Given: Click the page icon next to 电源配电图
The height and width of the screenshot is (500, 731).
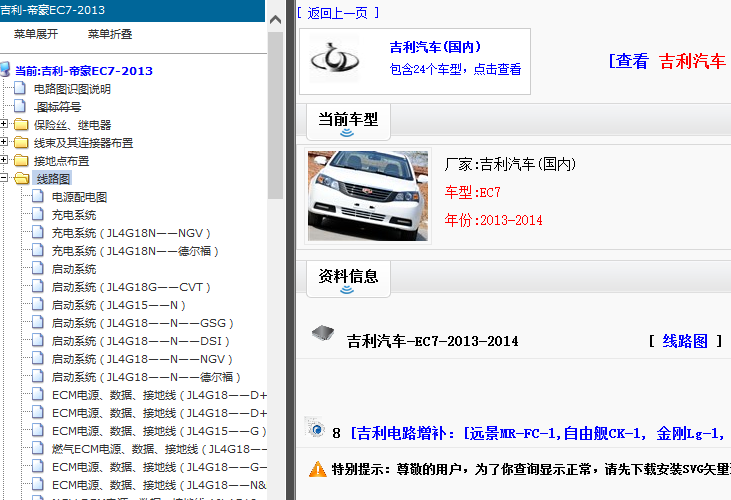Looking at the screenshot, I should click(38, 196).
